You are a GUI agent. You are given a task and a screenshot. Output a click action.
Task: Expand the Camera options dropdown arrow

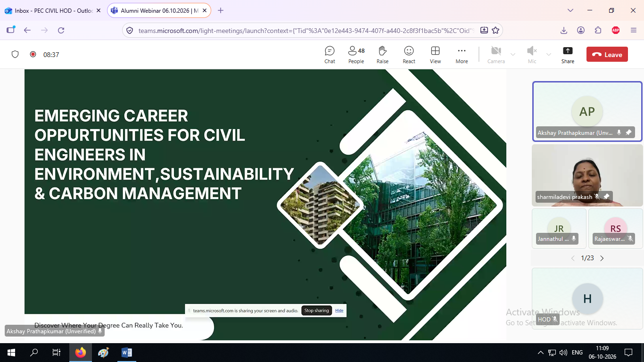click(x=513, y=55)
